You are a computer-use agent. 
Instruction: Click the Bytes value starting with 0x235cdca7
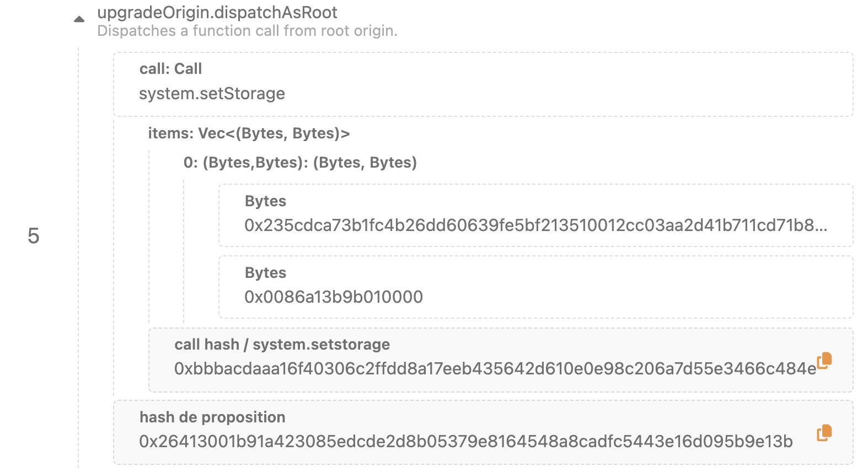click(529, 226)
